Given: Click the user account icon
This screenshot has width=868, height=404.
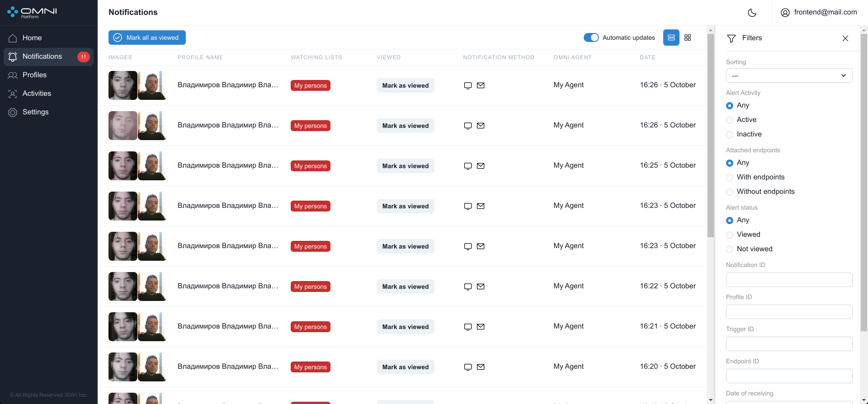Looking at the screenshot, I should click(785, 13).
